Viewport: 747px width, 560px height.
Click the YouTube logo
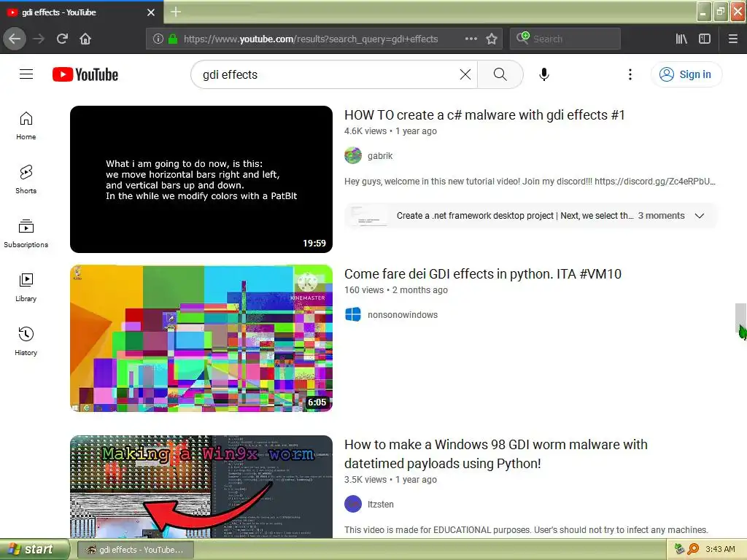click(85, 74)
